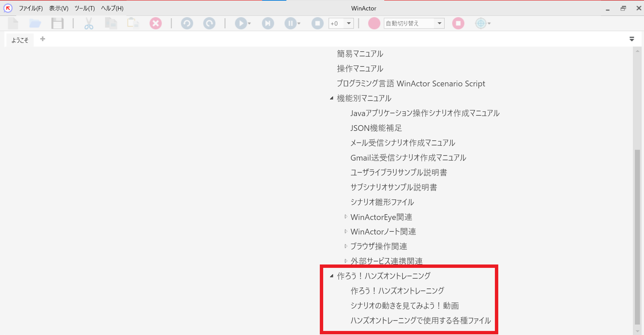The height and width of the screenshot is (335, 644).
Task: Click the Paste icon
Action: point(133,23)
